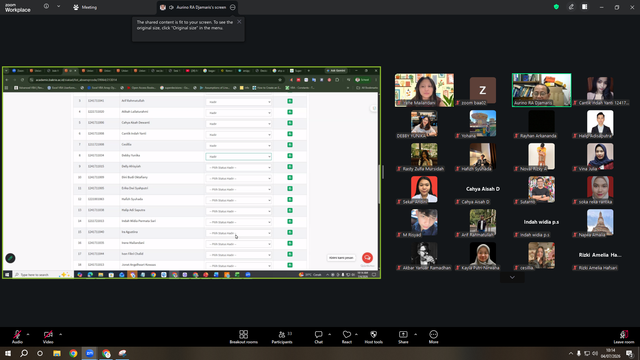Viewport: 640px width, 360px height.
Task: Click green plus in Ira Agustina row
Action: [x=290, y=232]
